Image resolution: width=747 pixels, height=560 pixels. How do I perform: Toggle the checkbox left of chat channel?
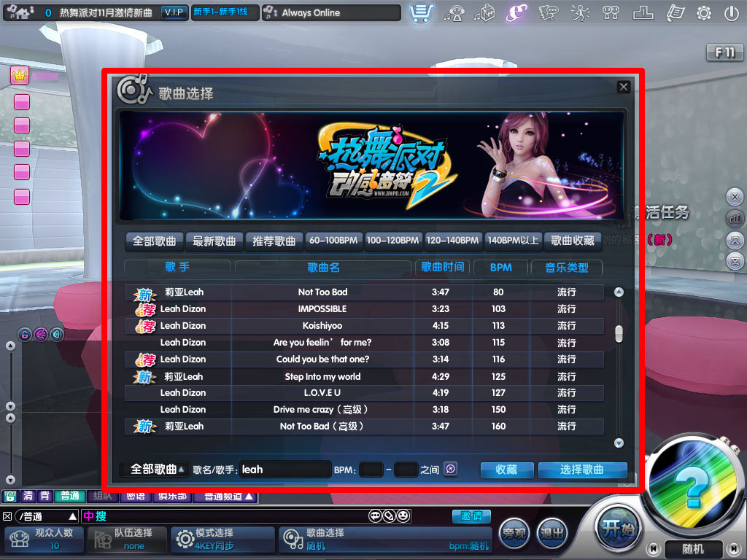[7, 516]
